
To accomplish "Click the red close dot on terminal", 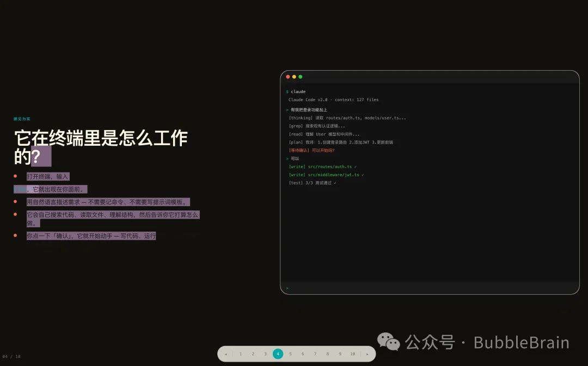I will point(288,77).
